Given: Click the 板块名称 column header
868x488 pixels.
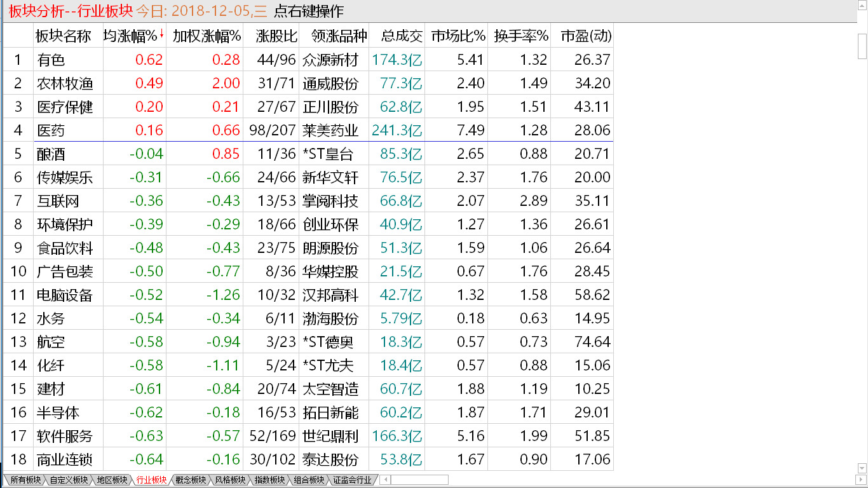Looking at the screenshot, I should pos(63,36).
